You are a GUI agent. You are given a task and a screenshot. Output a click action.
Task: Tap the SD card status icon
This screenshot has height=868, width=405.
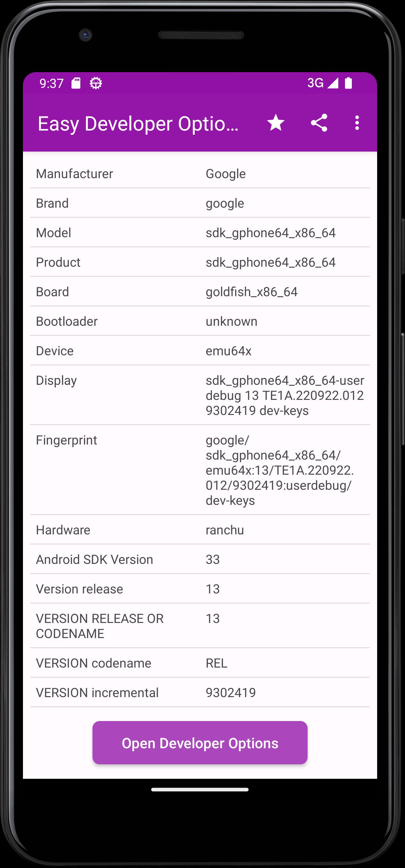click(x=76, y=83)
